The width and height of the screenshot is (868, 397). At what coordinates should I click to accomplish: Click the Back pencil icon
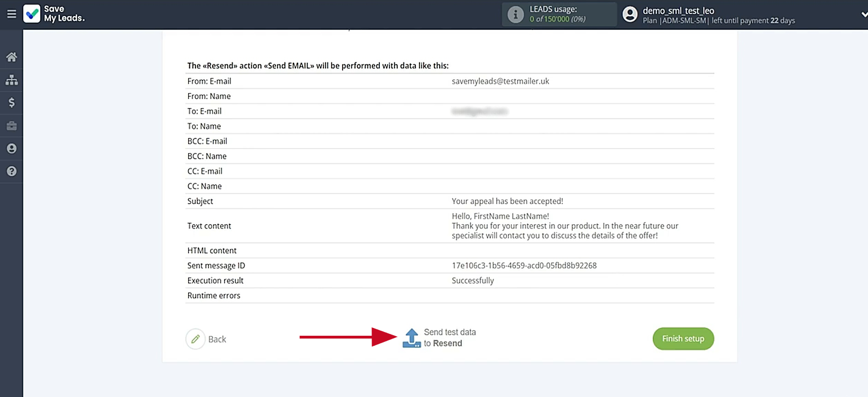click(195, 339)
